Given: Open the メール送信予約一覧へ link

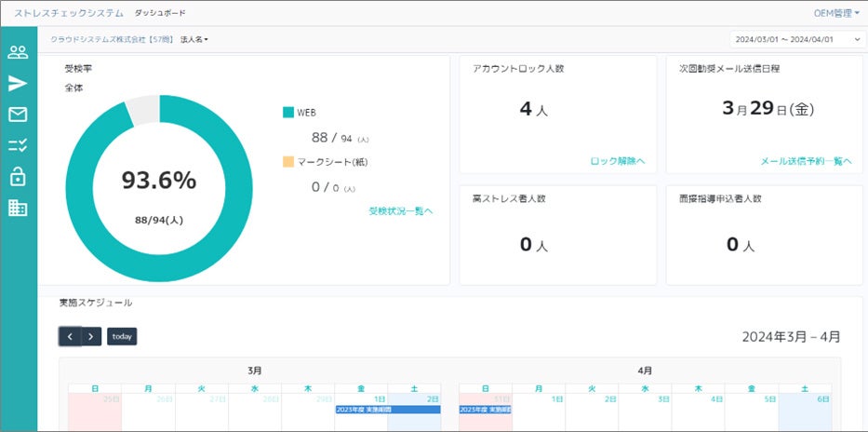Looking at the screenshot, I should (806, 161).
